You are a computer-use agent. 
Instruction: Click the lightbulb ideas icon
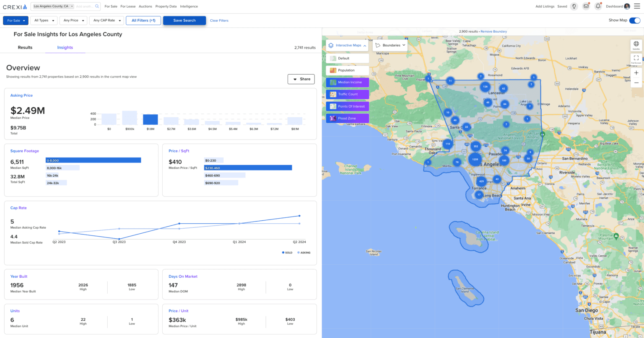(574, 6)
